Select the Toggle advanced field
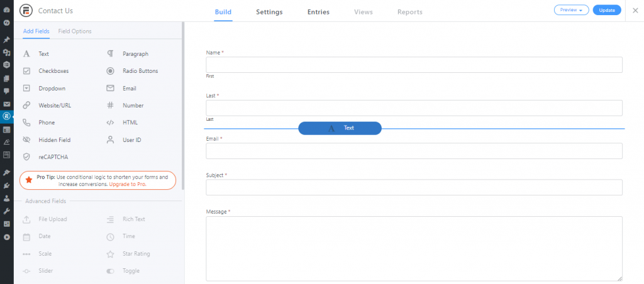644x284 pixels. [x=123, y=271]
